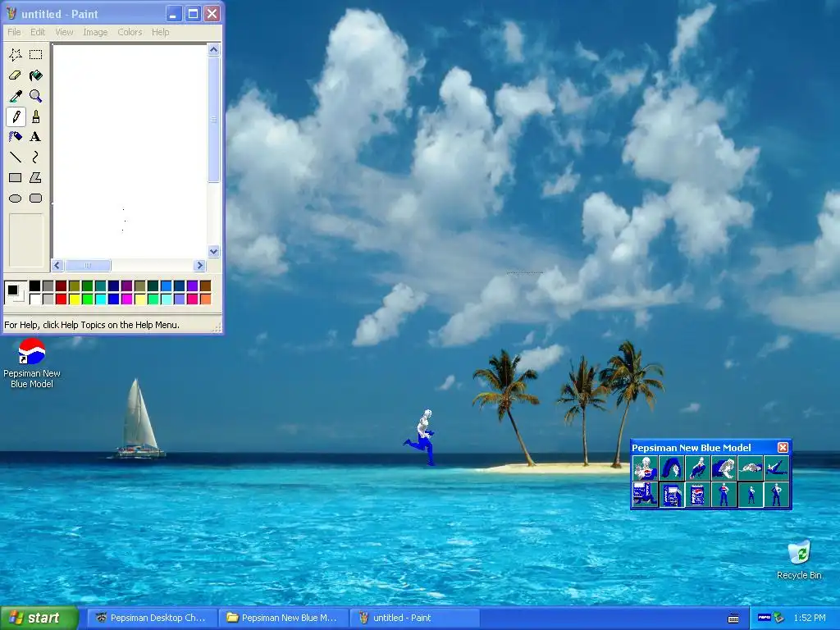The image size is (840, 630).
Task: Select the Rounded Rectangle tool in Paint
Action: [35, 199]
